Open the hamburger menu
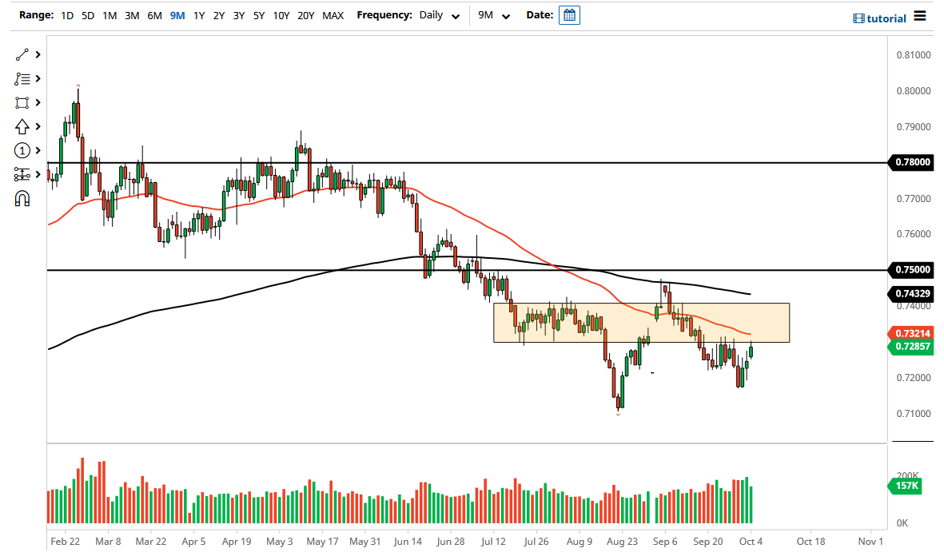 tap(920, 16)
